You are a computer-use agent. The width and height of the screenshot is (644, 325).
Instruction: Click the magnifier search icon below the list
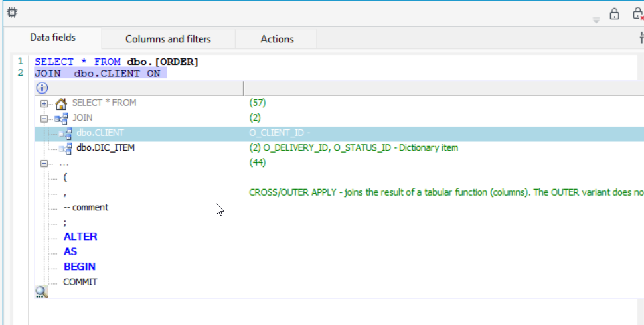pyautogui.click(x=41, y=292)
